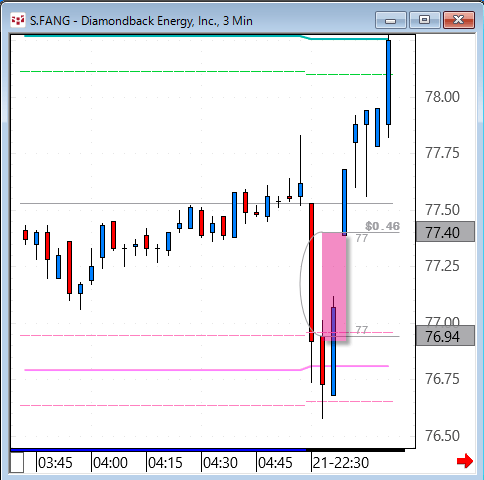The image size is (484, 480).
Task: Click the 04:00 time axis label
Action: [110, 463]
